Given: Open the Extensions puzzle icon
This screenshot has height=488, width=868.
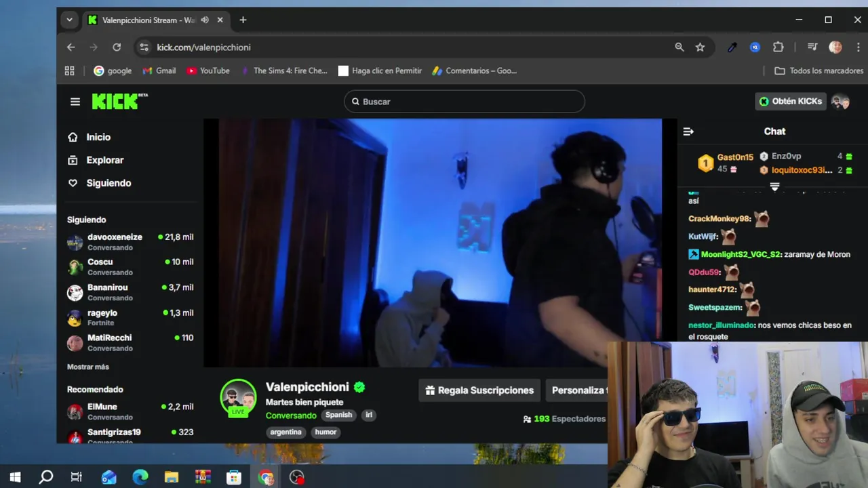Looking at the screenshot, I should pos(778,47).
